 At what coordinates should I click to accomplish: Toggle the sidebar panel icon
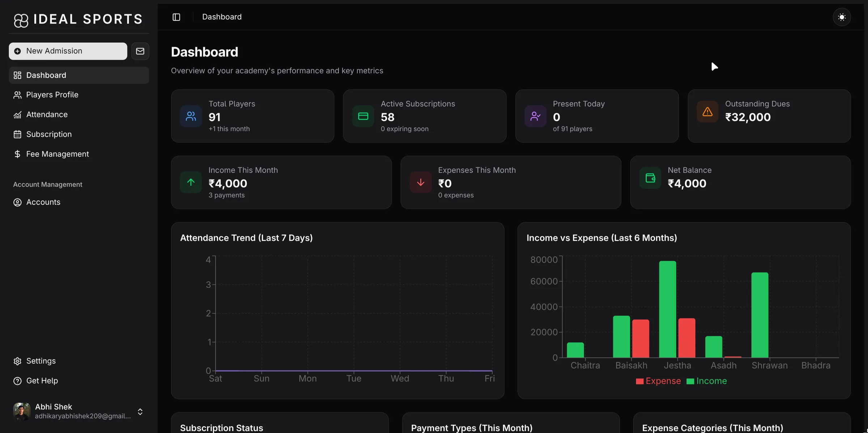click(176, 17)
